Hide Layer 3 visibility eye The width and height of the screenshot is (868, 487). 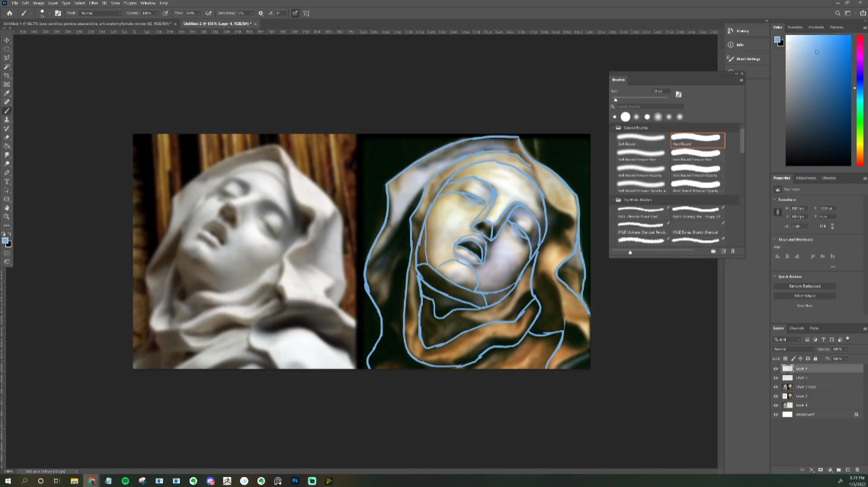point(776,378)
